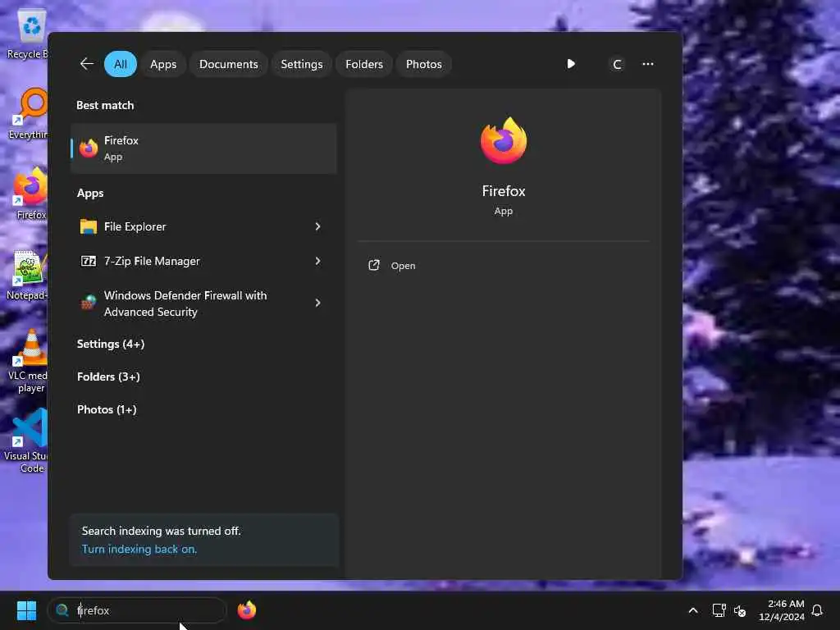Click the File Explorer folder icon
Screen dimensions: 840x630
89,226
